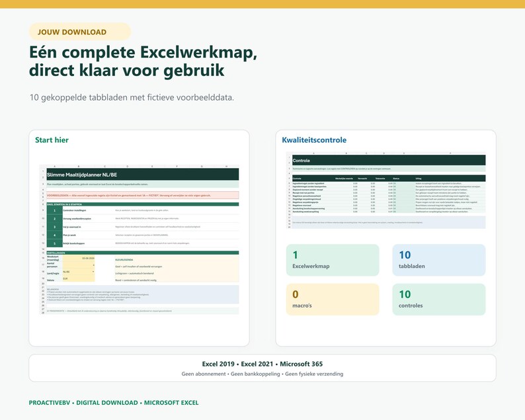525x420 pixels.
Task: Click the 'Excel 2021' compatibility text
Action: (x=257, y=364)
